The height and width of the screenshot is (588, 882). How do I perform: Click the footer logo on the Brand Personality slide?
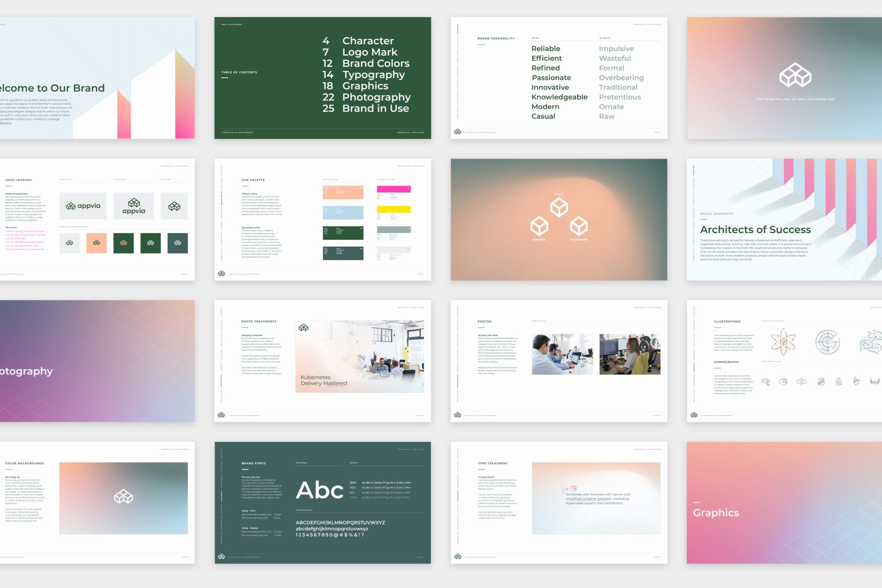click(458, 132)
